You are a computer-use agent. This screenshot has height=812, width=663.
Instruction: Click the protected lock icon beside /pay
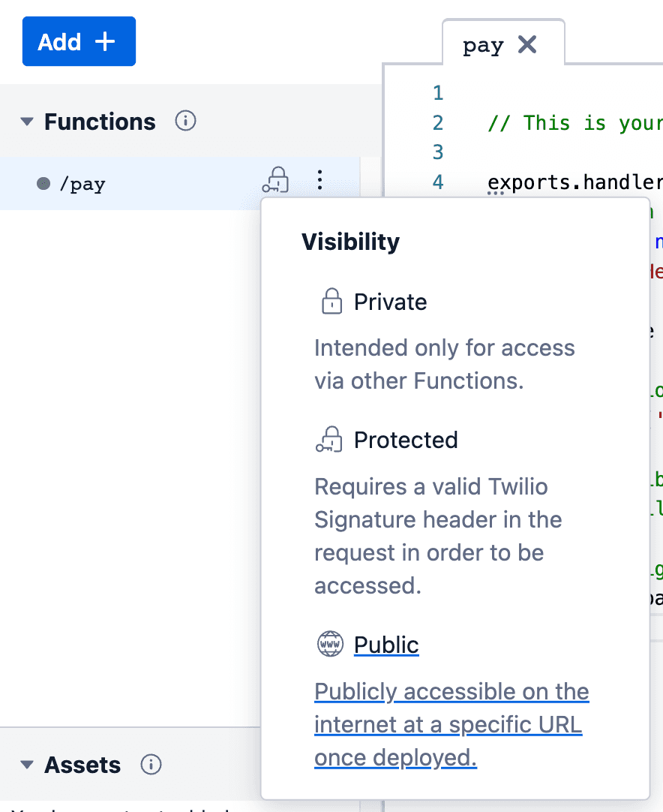click(276, 180)
